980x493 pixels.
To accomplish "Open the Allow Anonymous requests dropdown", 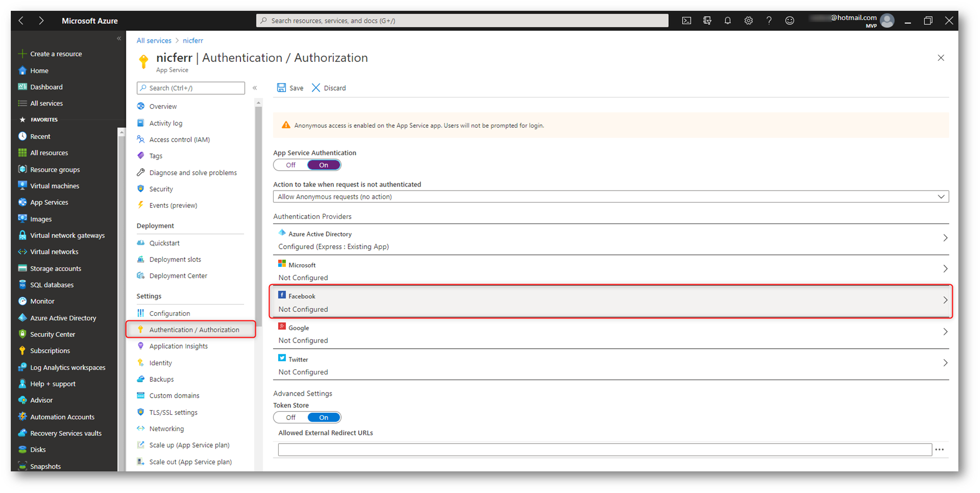I will point(611,197).
